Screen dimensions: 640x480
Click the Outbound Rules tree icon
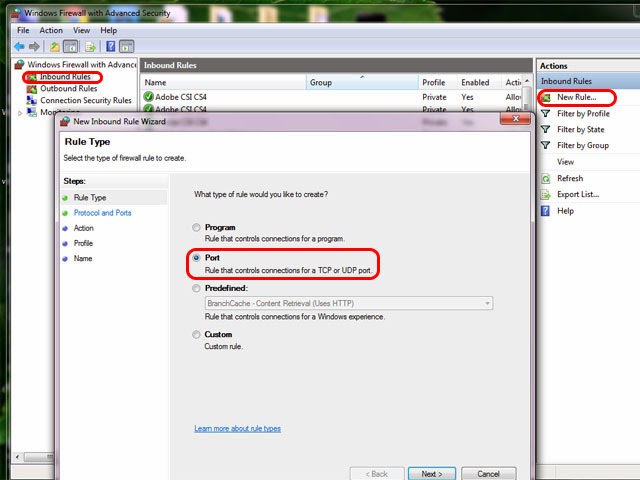pos(32,89)
